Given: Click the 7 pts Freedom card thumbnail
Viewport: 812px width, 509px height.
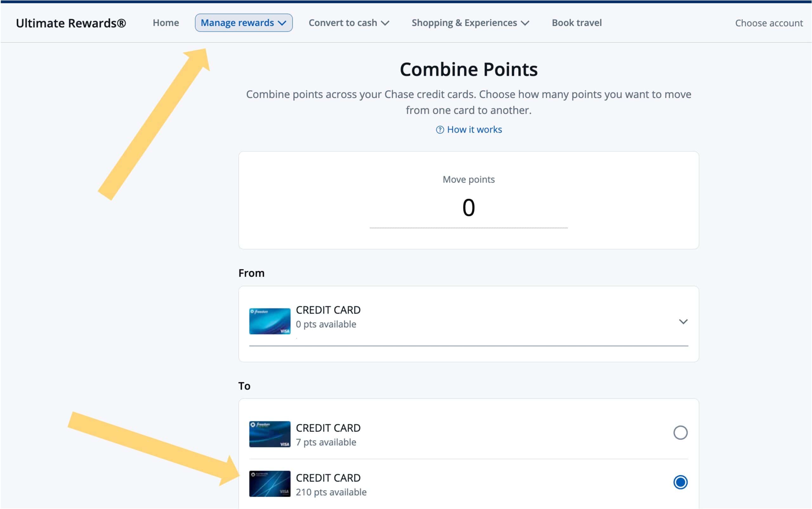Looking at the screenshot, I should (x=270, y=434).
